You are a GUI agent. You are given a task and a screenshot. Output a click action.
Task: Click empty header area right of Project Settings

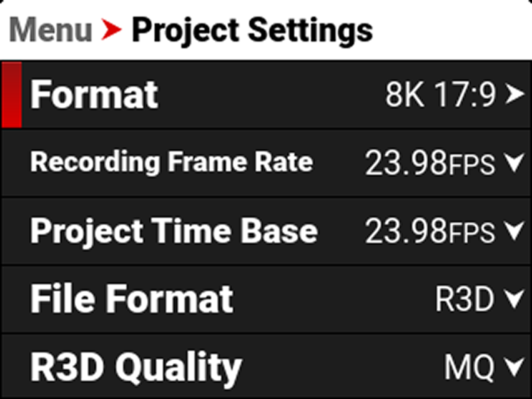452,30
